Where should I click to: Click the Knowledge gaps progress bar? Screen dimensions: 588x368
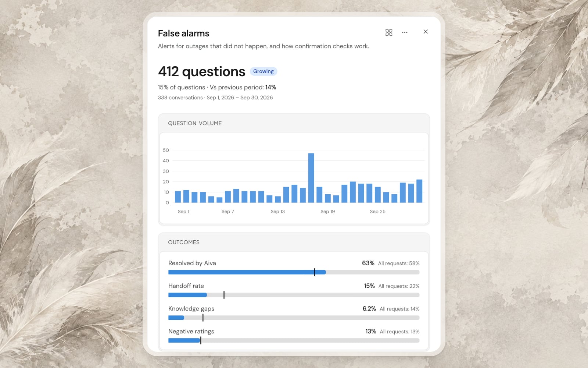pos(294,318)
